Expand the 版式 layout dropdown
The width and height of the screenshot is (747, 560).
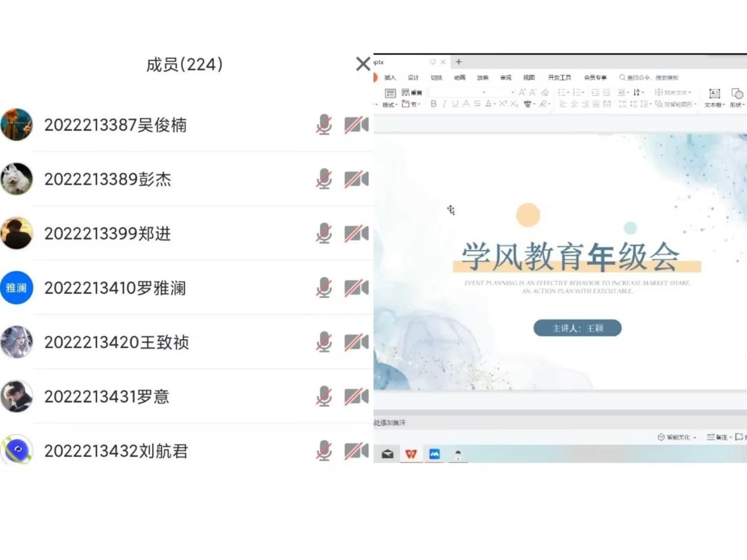[x=390, y=105]
